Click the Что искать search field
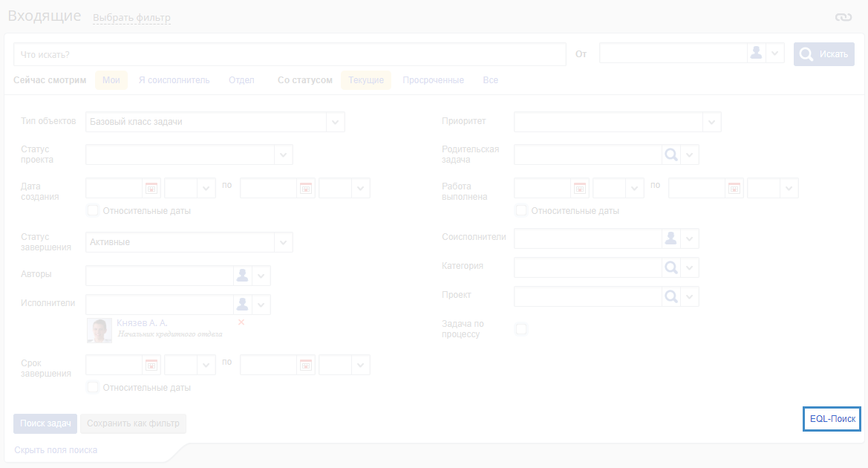The height and width of the screenshot is (468, 868). click(x=290, y=54)
